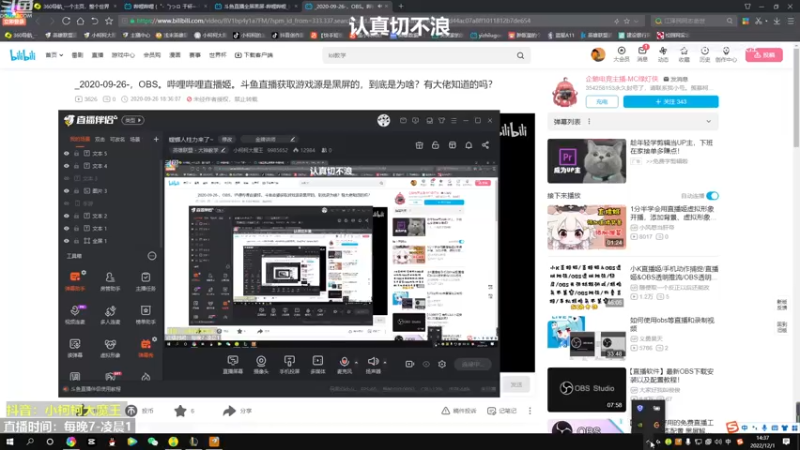Toggle visibility of 全屏 1 layer

(x=66, y=241)
